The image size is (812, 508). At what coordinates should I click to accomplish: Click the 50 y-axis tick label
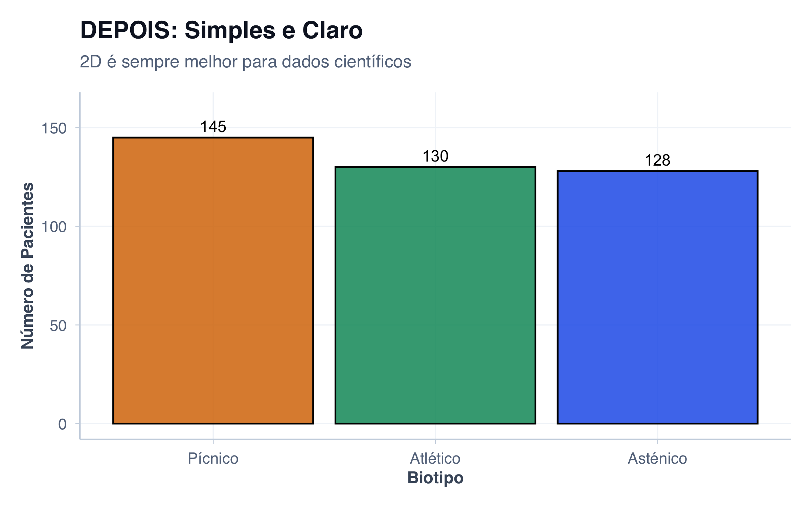pyautogui.click(x=58, y=326)
